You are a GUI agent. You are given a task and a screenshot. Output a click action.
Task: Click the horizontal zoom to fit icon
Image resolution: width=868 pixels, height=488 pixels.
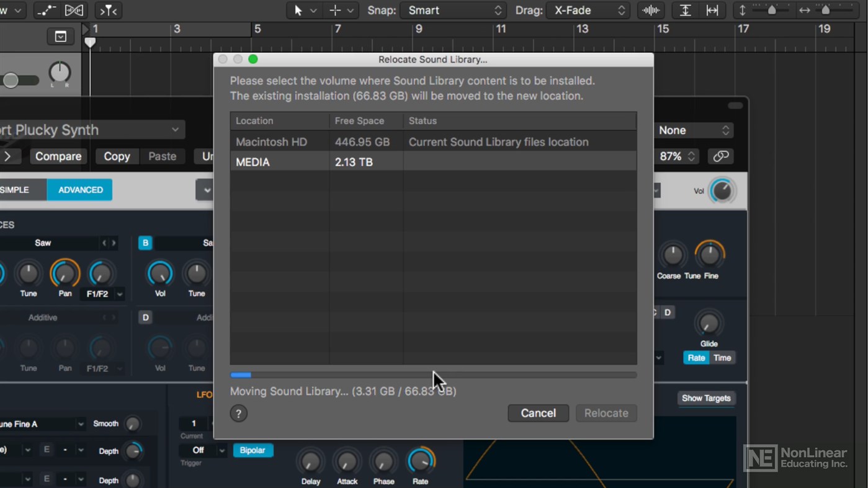pos(712,10)
